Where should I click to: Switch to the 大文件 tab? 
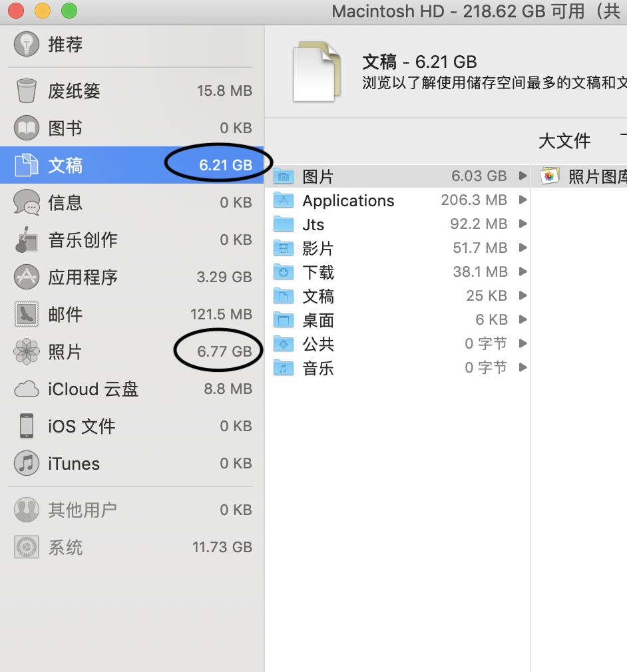coord(564,141)
